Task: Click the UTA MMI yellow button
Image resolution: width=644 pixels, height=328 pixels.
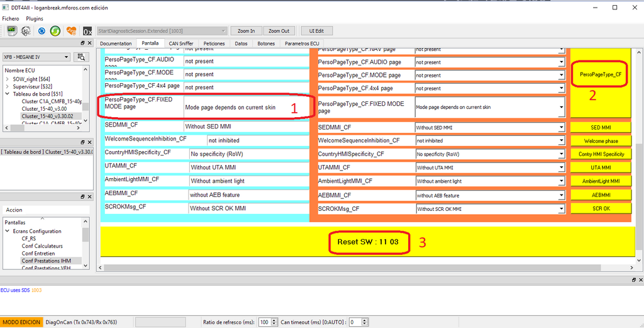Action: tap(601, 167)
